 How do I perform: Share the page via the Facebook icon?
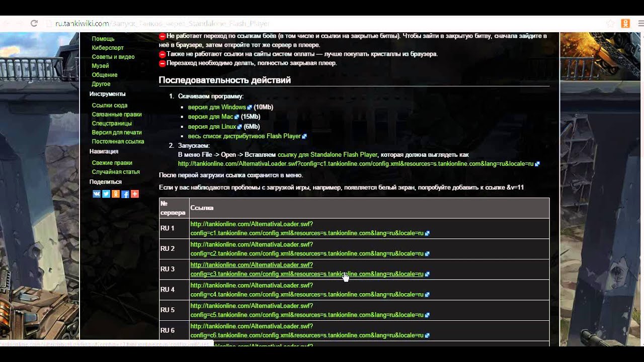point(125,194)
